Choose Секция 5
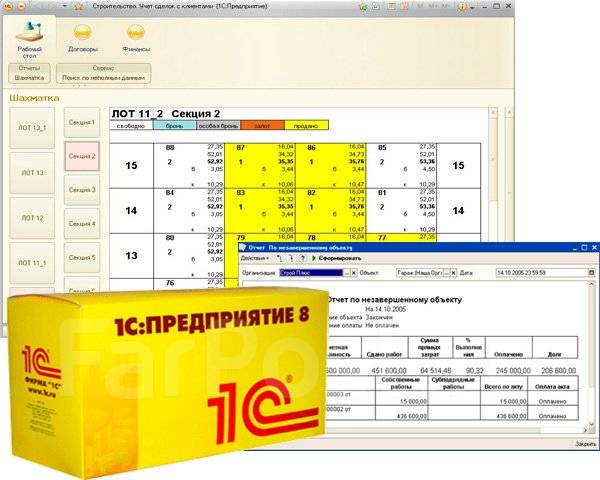Screen dimensions: 600x480 click(x=82, y=257)
